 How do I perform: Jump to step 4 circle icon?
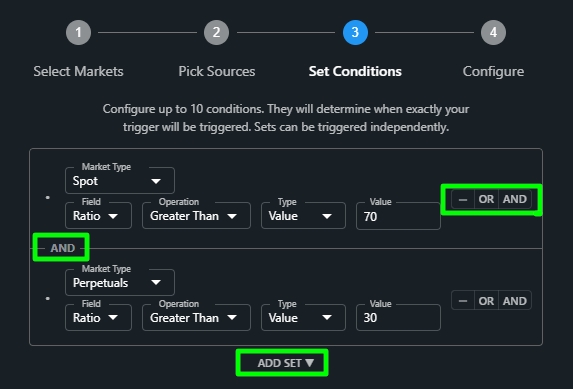[493, 33]
